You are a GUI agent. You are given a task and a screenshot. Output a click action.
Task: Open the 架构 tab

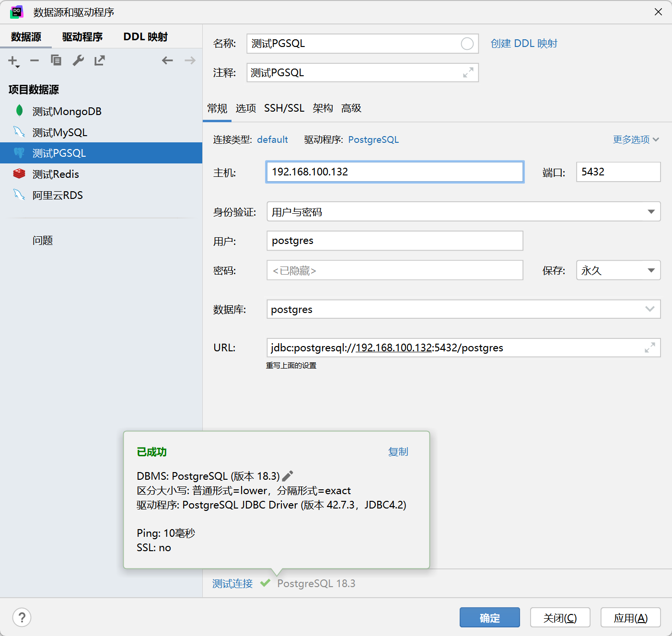(323, 108)
